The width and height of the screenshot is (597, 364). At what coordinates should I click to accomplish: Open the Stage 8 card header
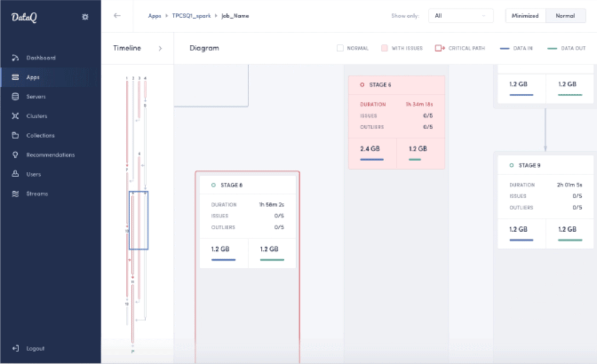tap(247, 185)
